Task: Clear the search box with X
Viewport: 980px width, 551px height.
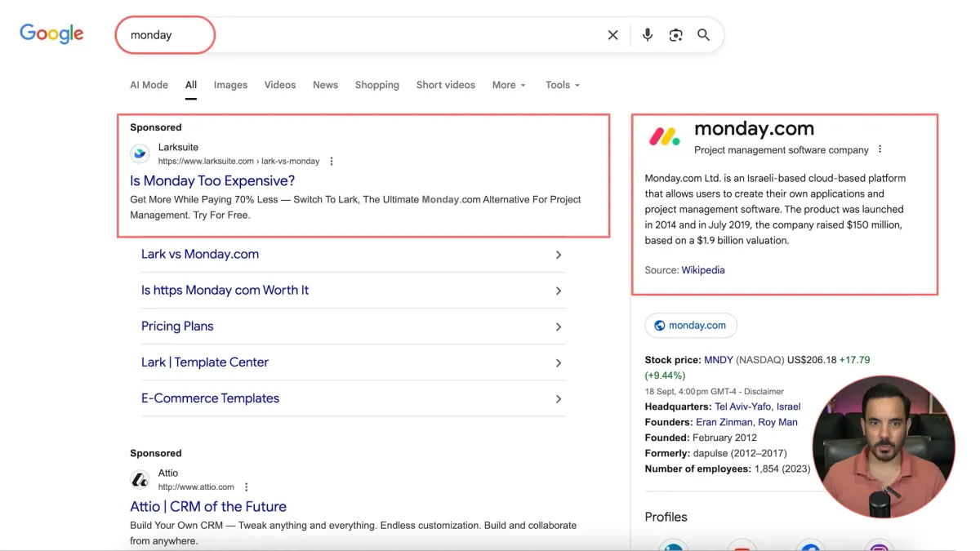Action: (x=612, y=35)
